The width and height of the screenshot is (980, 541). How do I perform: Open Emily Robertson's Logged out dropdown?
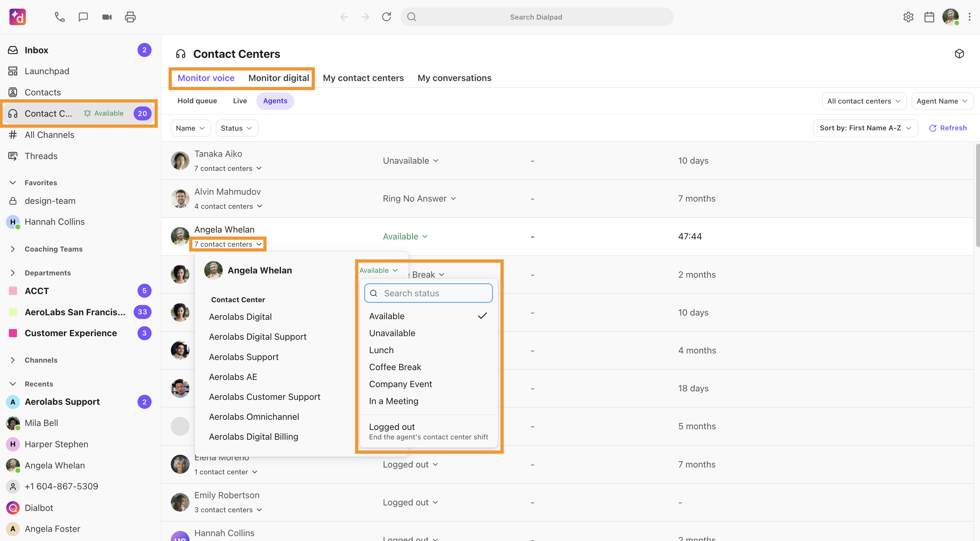pyautogui.click(x=411, y=502)
